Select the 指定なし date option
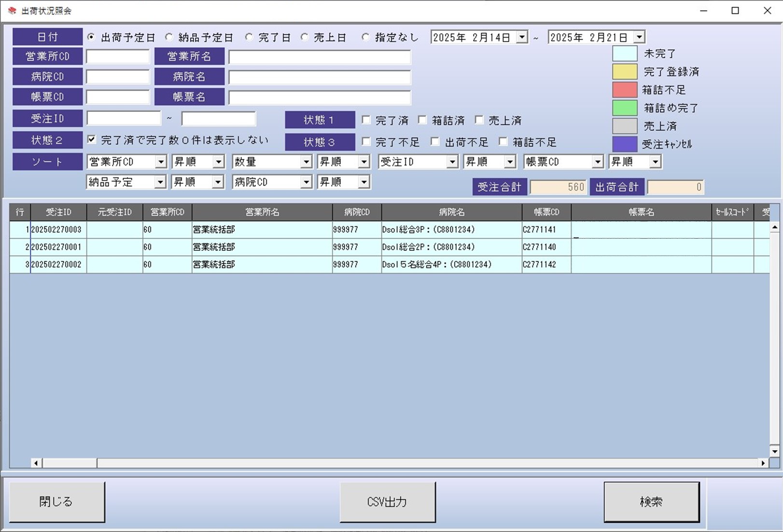Image resolution: width=783 pixels, height=532 pixels. pyautogui.click(x=365, y=37)
